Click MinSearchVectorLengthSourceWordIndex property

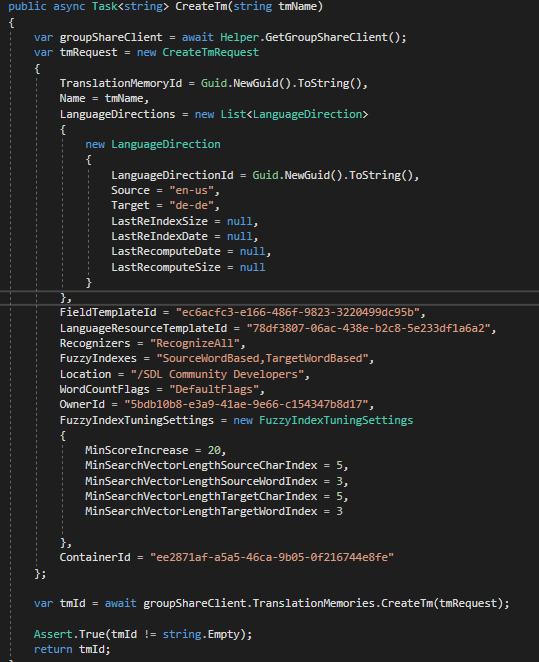click(x=201, y=481)
